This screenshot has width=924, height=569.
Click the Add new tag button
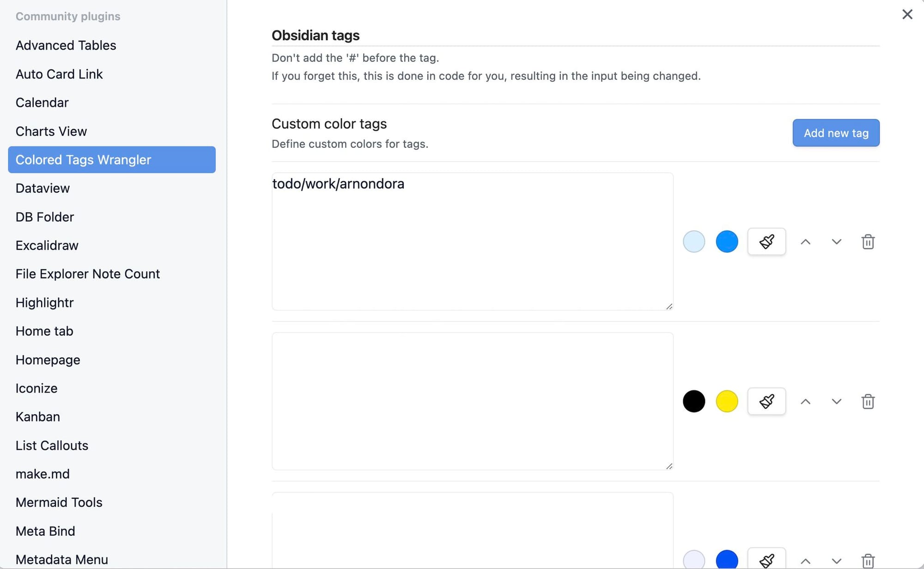click(x=836, y=133)
